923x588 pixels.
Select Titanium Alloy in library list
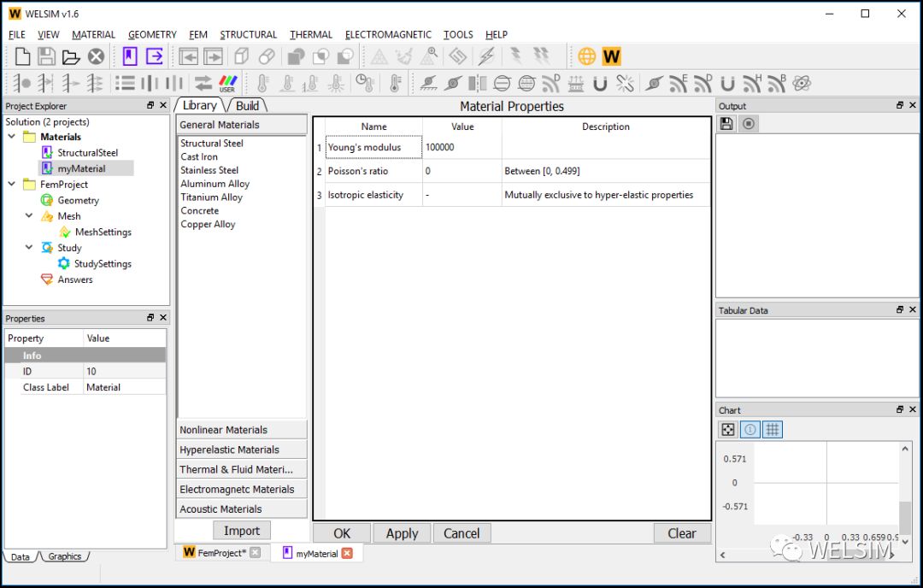(x=211, y=197)
